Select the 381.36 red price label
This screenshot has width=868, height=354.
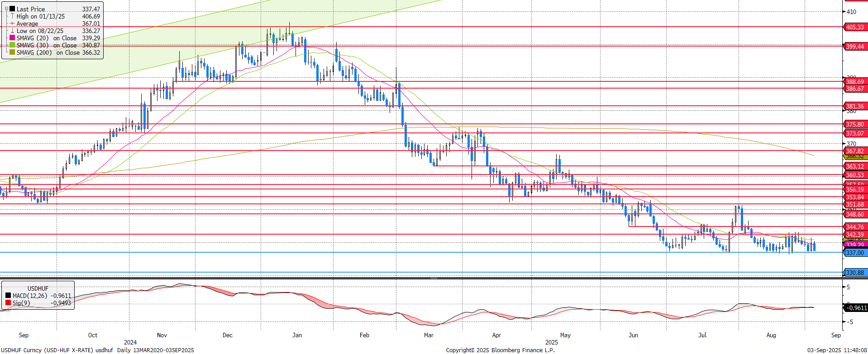pos(855,106)
